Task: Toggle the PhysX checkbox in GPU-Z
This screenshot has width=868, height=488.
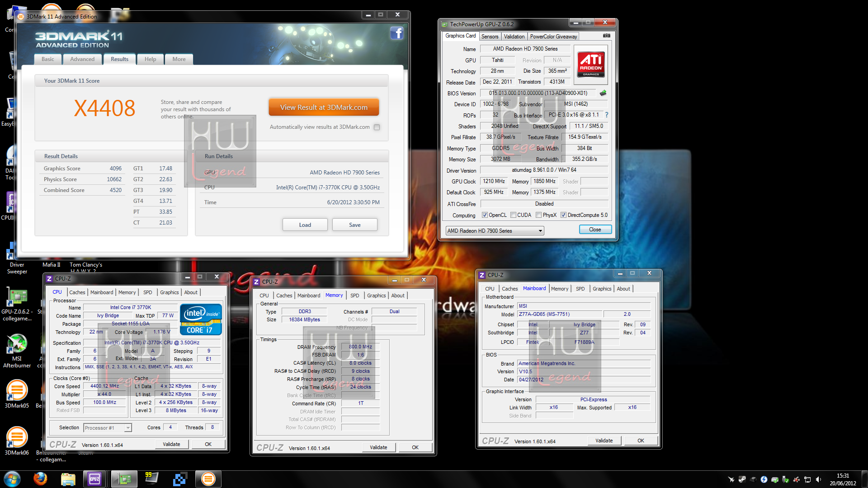Action: 538,215
